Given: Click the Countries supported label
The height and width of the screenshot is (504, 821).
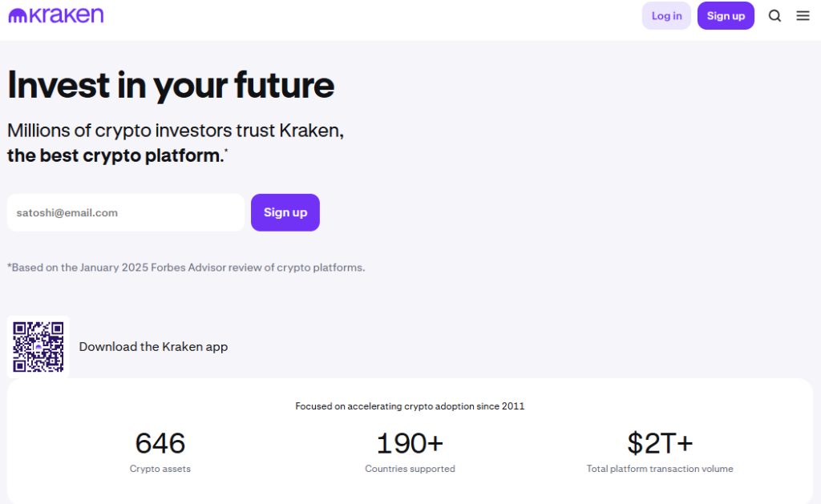Looking at the screenshot, I should 410,469.
